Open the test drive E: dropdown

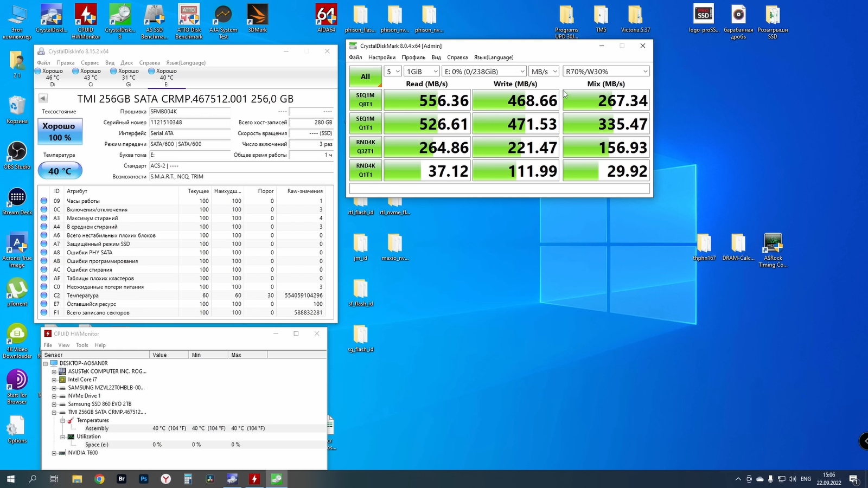click(x=484, y=72)
